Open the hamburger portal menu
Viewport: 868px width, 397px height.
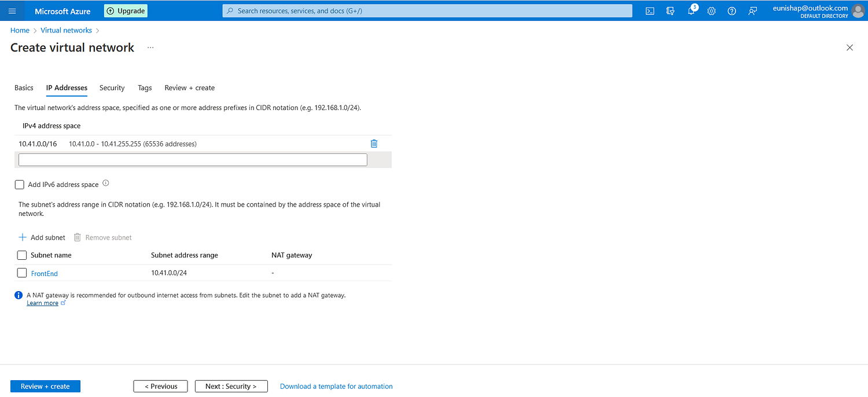point(12,11)
